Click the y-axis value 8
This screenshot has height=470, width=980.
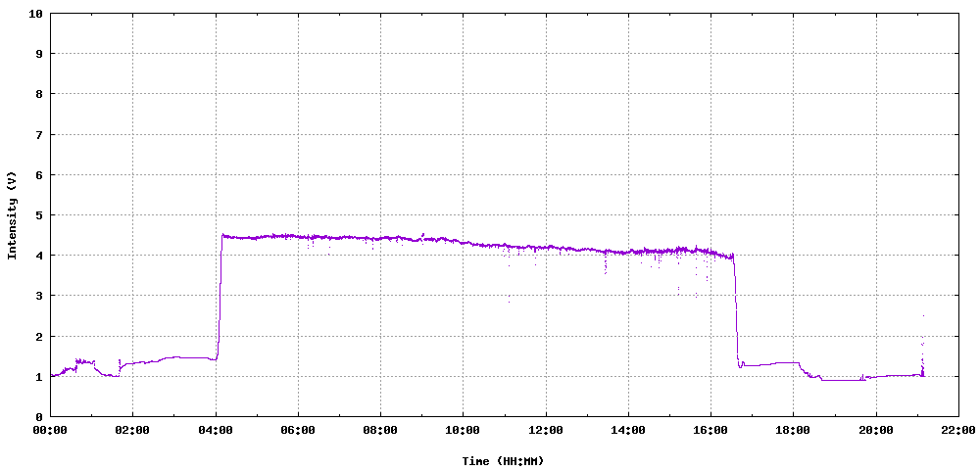(x=39, y=94)
